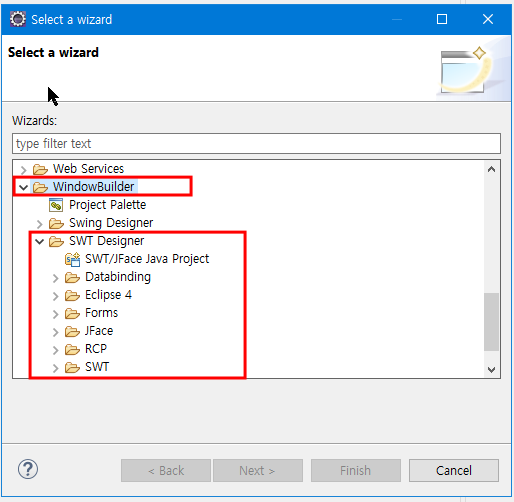Click the wizard list scroll down arrow
This screenshot has width=514, height=502.
pos(491,369)
